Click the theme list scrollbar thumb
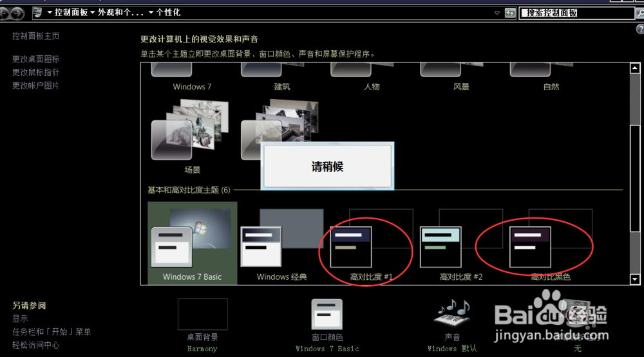This screenshot has height=357, width=644. point(635,179)
